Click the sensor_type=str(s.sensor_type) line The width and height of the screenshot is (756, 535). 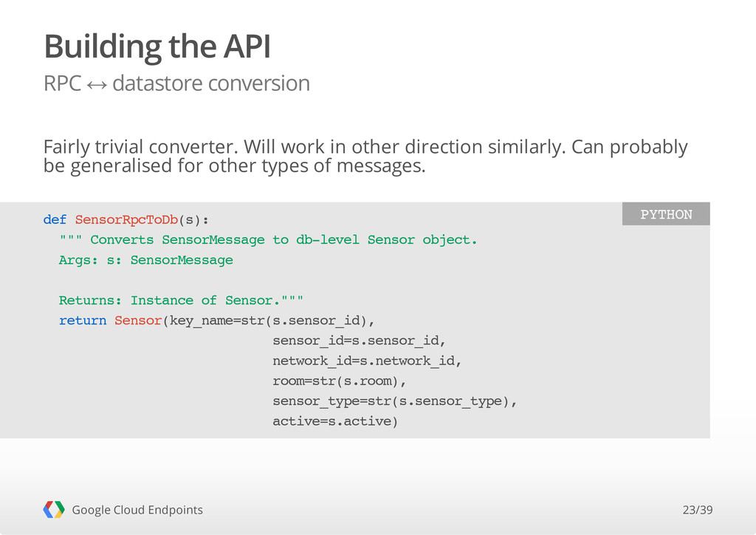point(394,401)
